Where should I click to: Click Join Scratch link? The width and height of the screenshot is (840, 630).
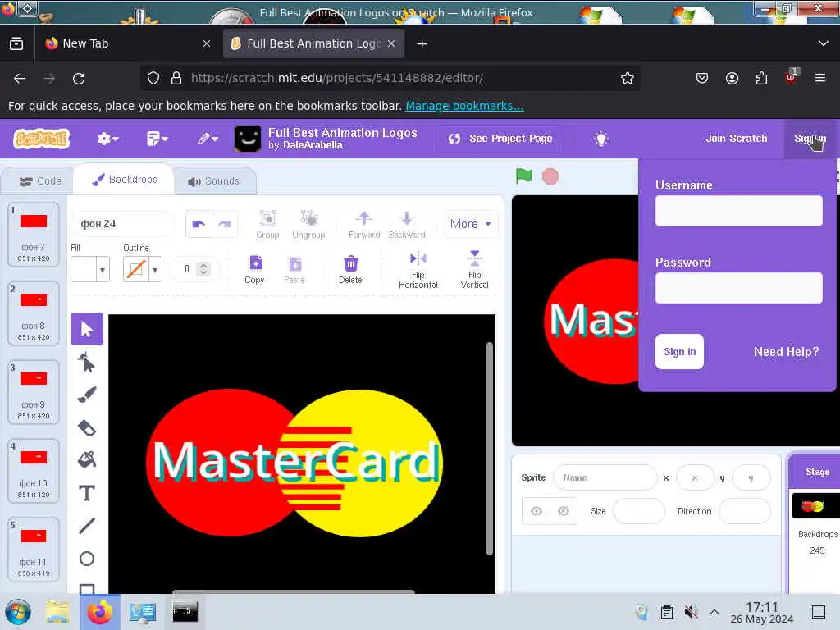click(x=736, y=139)
